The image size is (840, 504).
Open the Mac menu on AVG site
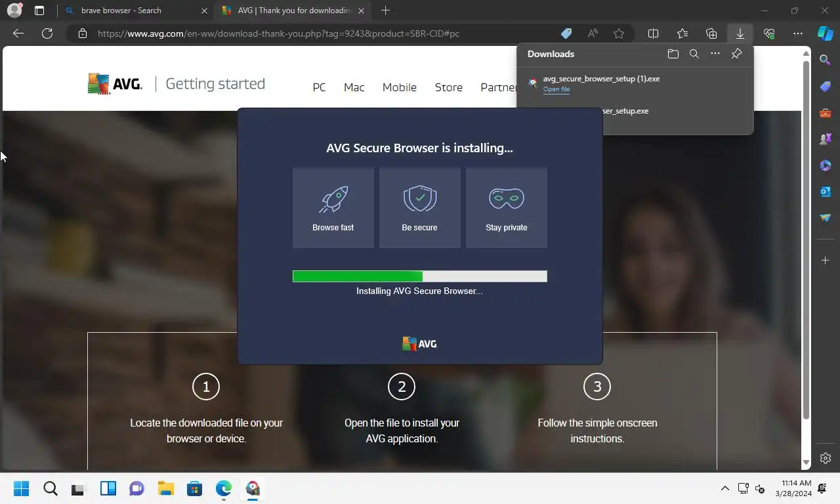[354, 87]
